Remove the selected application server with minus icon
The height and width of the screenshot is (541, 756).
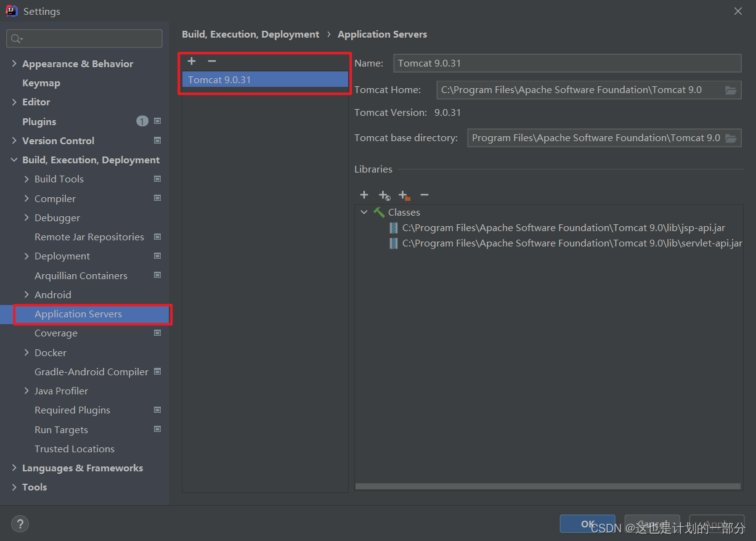pos(212,61)
